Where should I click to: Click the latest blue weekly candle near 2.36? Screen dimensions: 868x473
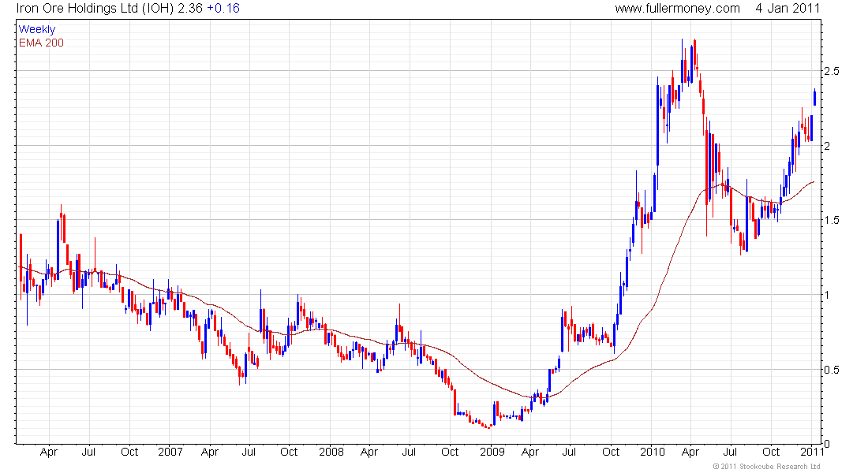[814, 98]
